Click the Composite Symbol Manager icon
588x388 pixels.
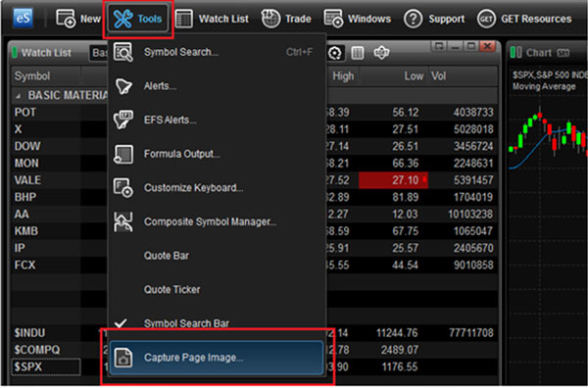click(123, 221)
